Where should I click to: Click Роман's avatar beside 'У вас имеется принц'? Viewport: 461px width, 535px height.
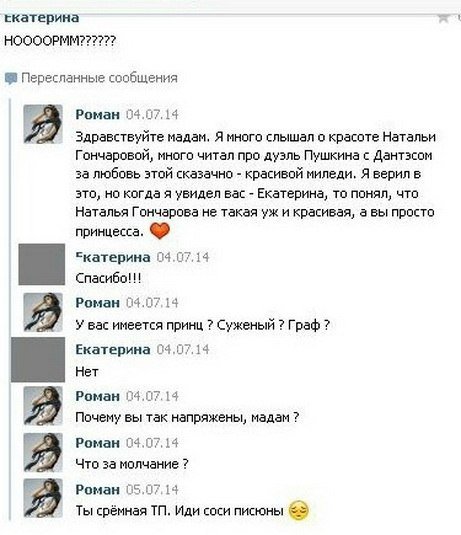point(43,312)
